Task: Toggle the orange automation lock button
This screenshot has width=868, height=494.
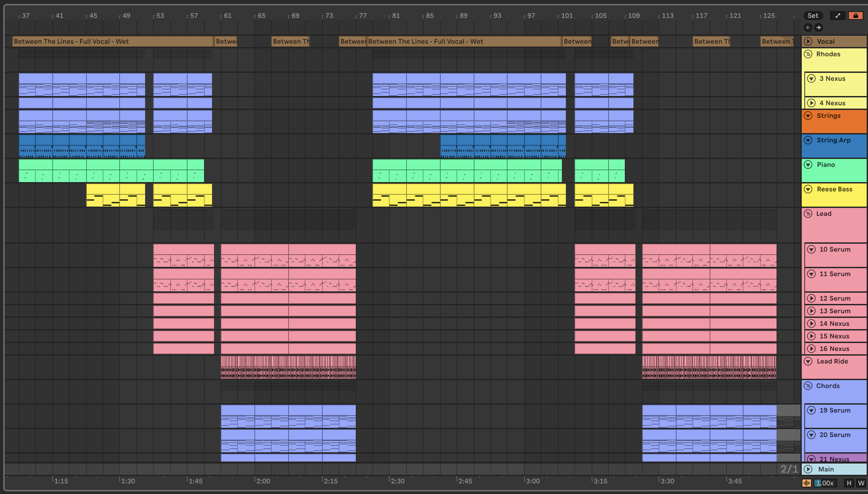Action: 855,16
